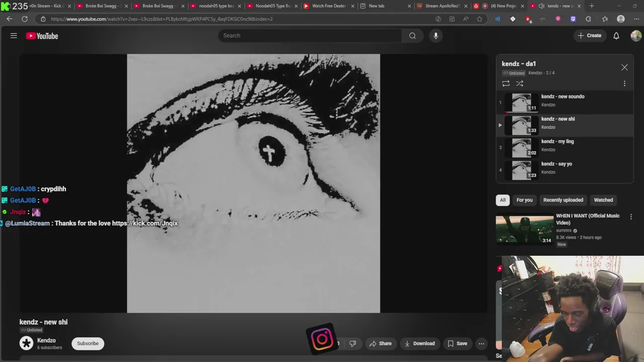
Task: Play kendz - my ling from the playlist
Action: [565, 147]
